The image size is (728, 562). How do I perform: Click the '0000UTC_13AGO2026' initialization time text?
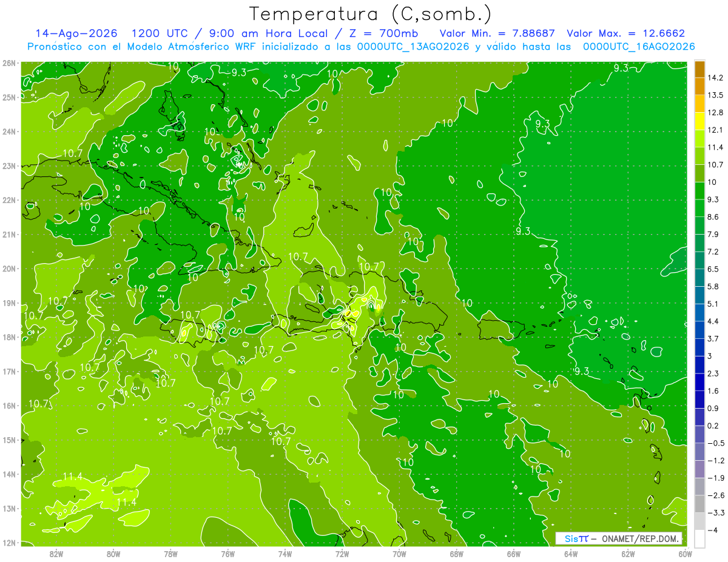[x=413, y=47]
